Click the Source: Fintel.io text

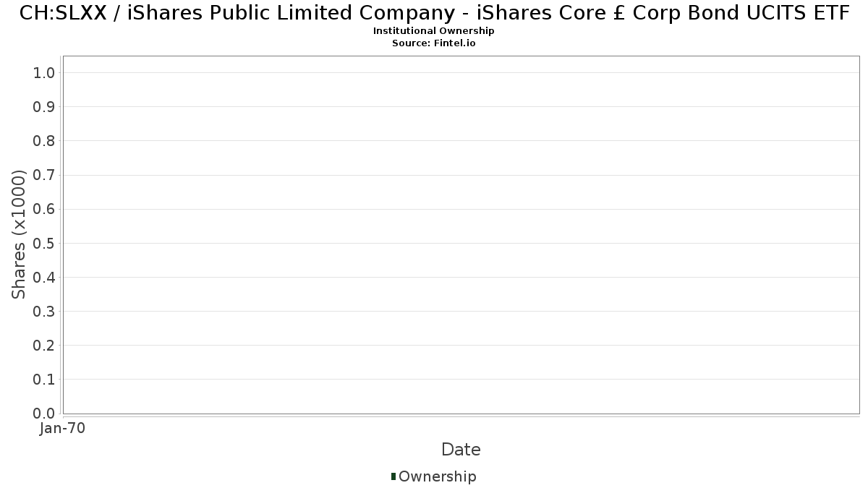pos(434,43)
